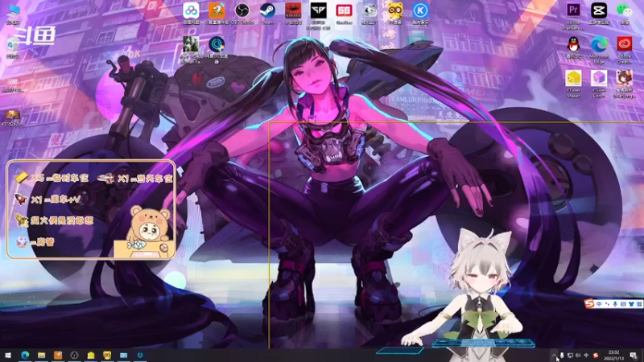
Task: Open the cyan circular app taskbar icon
Action: [140, 355]
